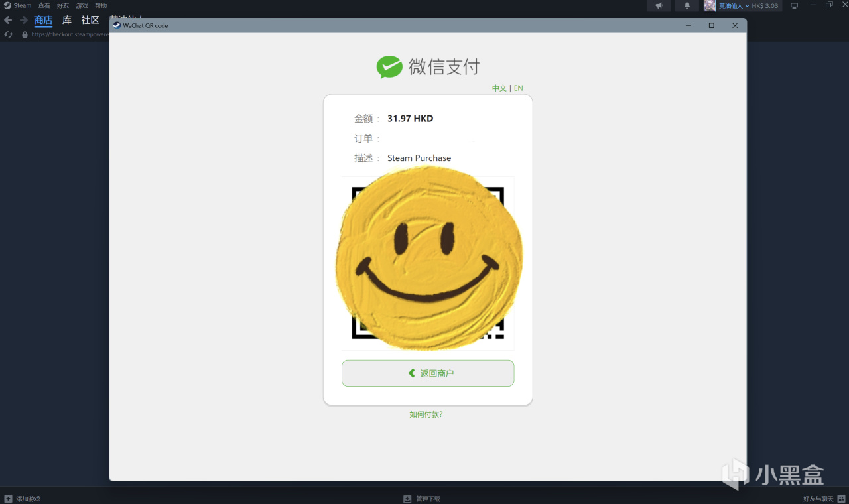Click the HK$ 3.03 wallet balance

(x=765, y=5)
